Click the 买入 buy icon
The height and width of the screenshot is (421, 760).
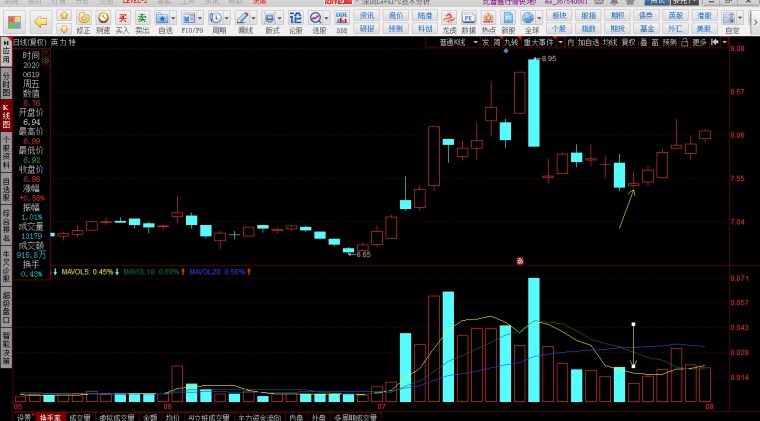pyautogui.click(x=122, y=19)
